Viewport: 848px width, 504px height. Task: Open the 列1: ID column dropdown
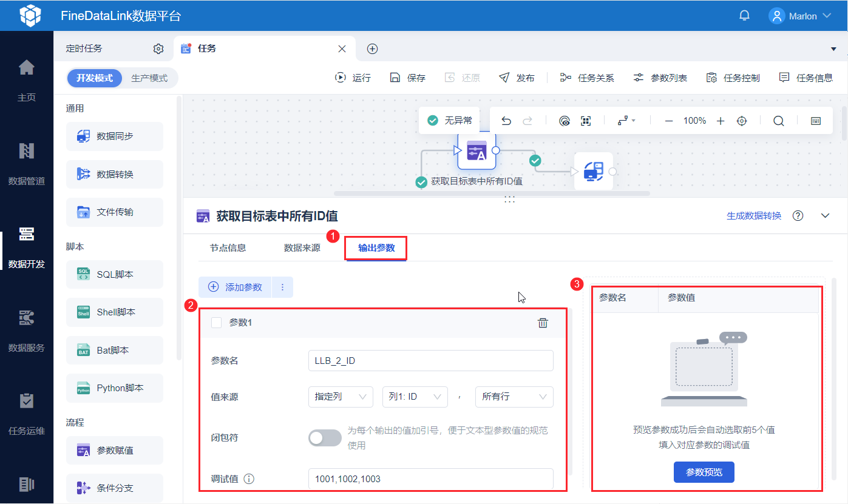click(415, 397)
